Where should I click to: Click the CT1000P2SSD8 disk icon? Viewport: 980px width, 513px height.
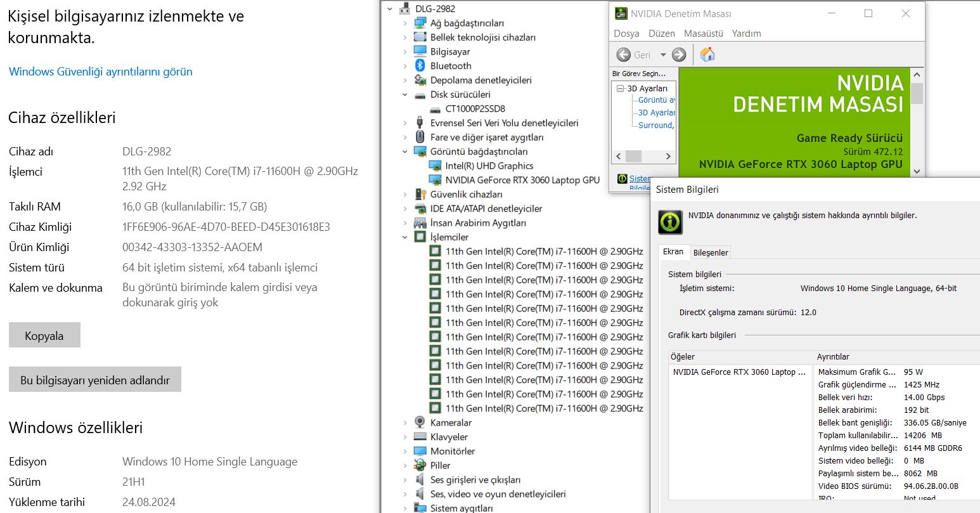tap(435, 108)
